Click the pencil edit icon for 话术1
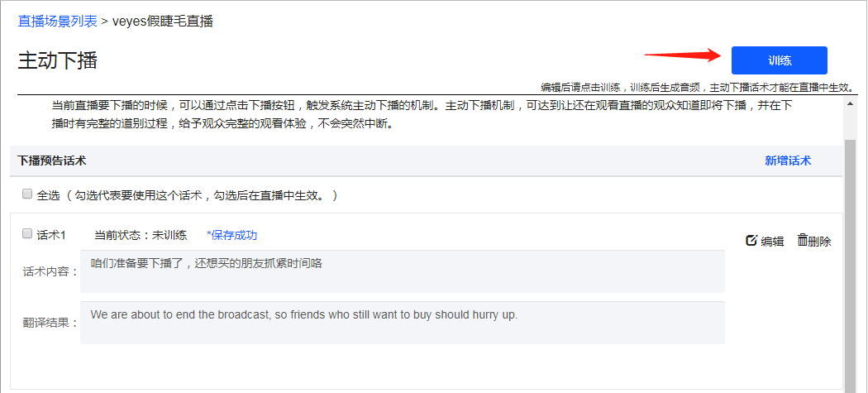The image size is (868, 393). 751,241
